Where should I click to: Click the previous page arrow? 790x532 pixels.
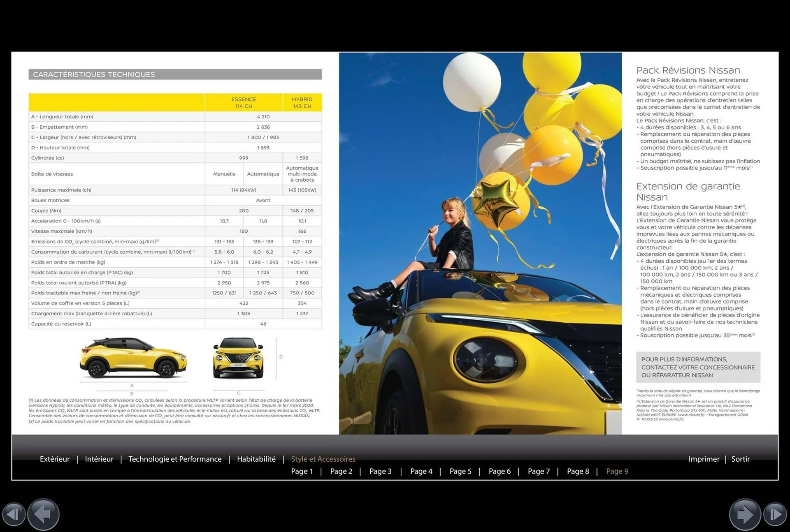click(43, 514)
